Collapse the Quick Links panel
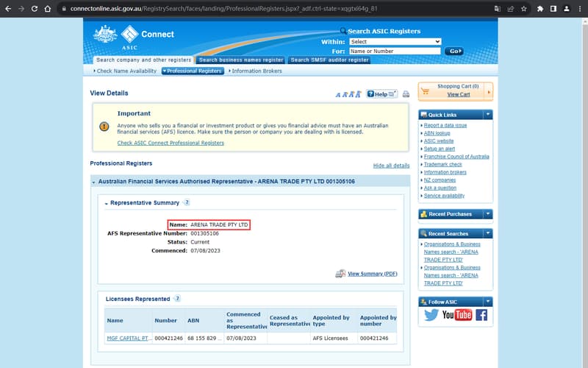Viewport: 588px width, 368px height. (x=488, y=115)
